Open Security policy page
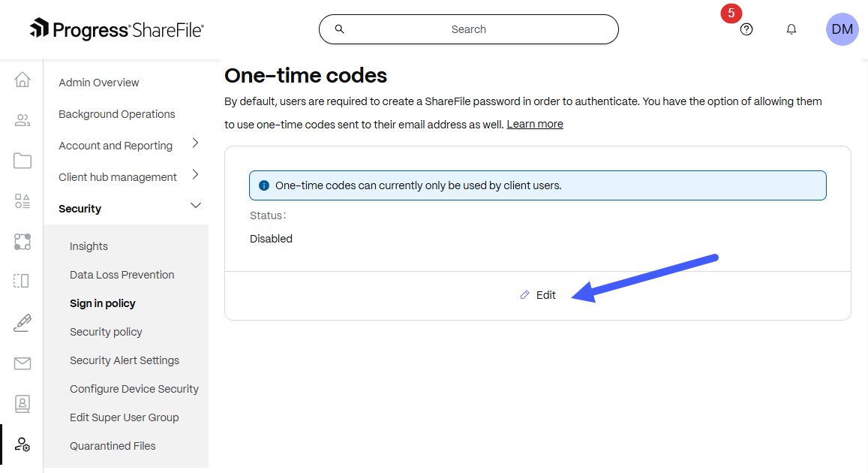The image size is (868, 473). pos(106,332)
